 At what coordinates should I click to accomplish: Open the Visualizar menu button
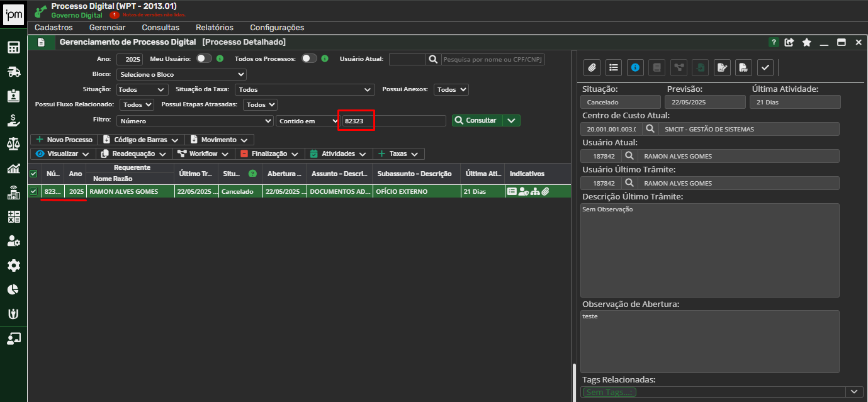point(63,154)
